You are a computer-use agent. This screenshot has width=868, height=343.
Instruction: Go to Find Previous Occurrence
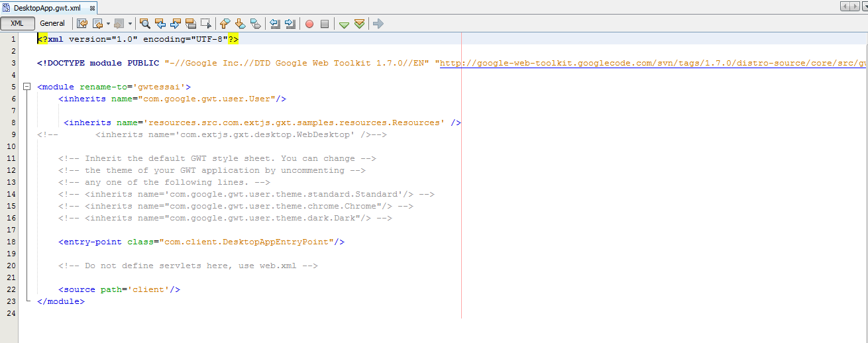click(160, 24)
